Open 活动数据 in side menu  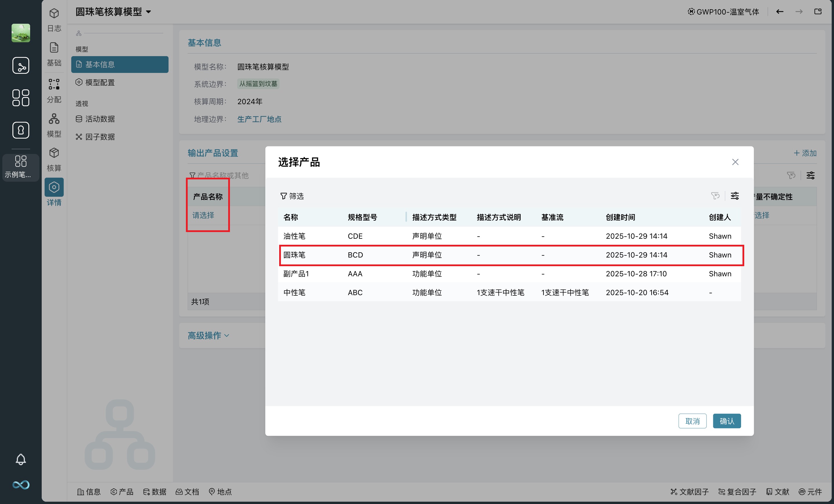click(x=100, y=119)
